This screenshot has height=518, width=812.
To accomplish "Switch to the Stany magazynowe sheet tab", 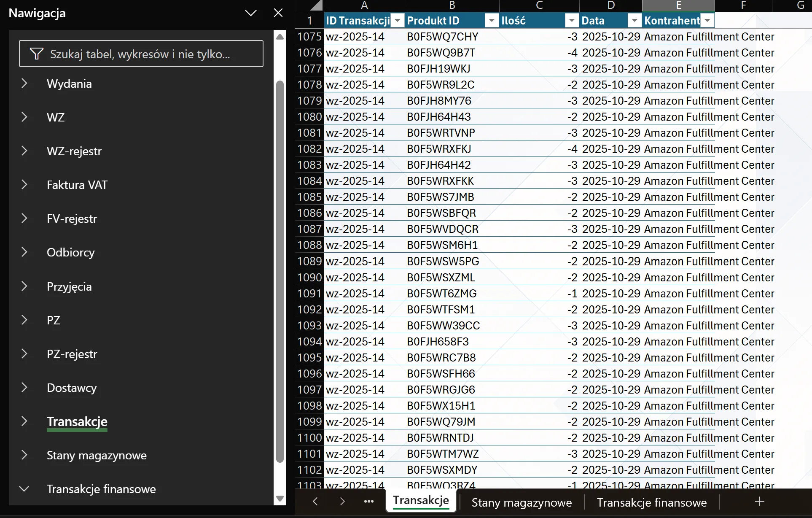I will coord(522,502).
